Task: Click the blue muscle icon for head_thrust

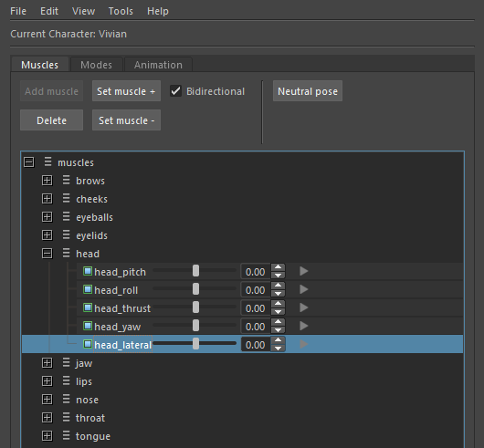Action: (x=88, y=307)
